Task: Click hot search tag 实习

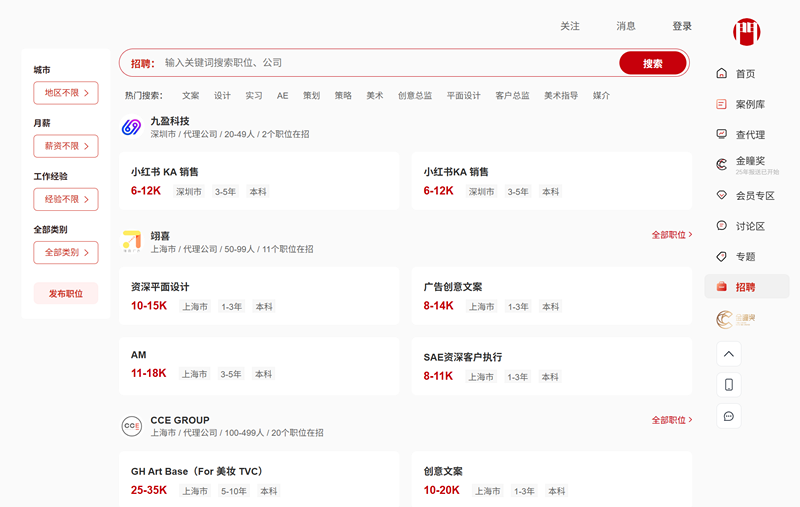Action: click(254, 95)
